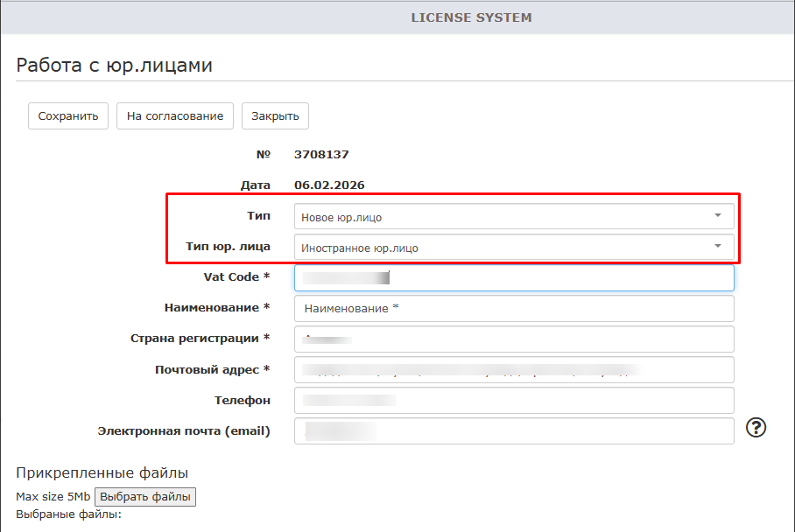Click the Прикрепленные файлы section heading
The height and width of the screenshot is (532, 795).
(x=102, y=473)
